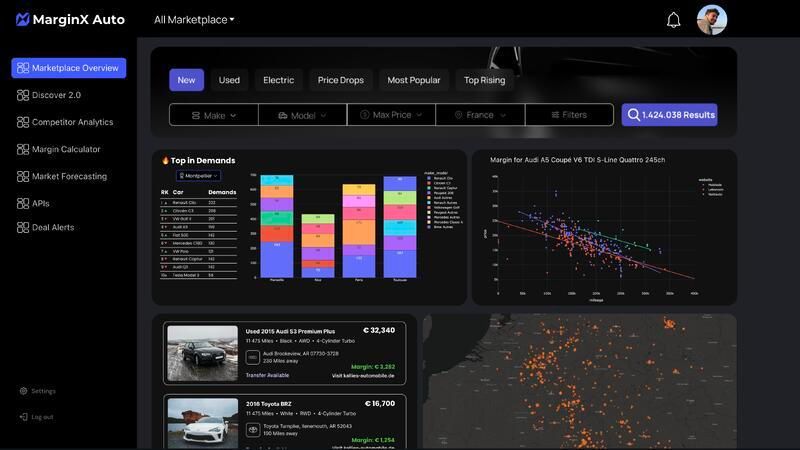
Task: Click the Audi dealer logo icon
Action: point(253,357)
